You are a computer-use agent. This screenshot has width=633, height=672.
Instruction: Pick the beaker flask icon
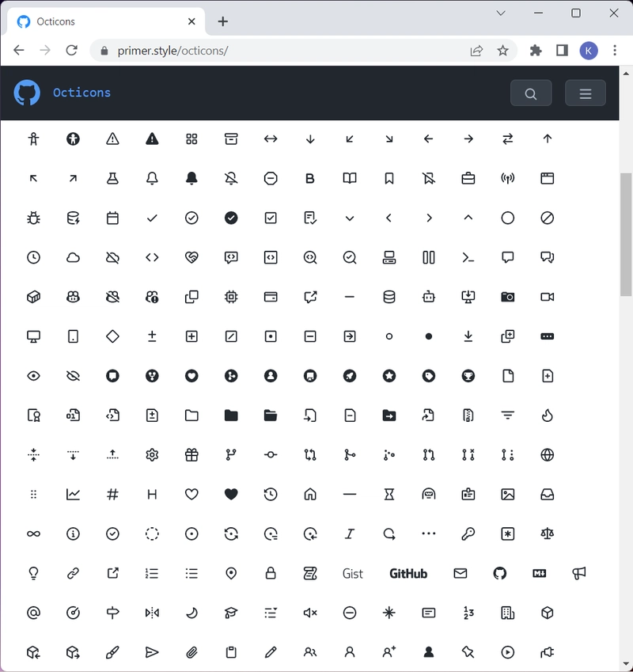[x=112, y=178]
